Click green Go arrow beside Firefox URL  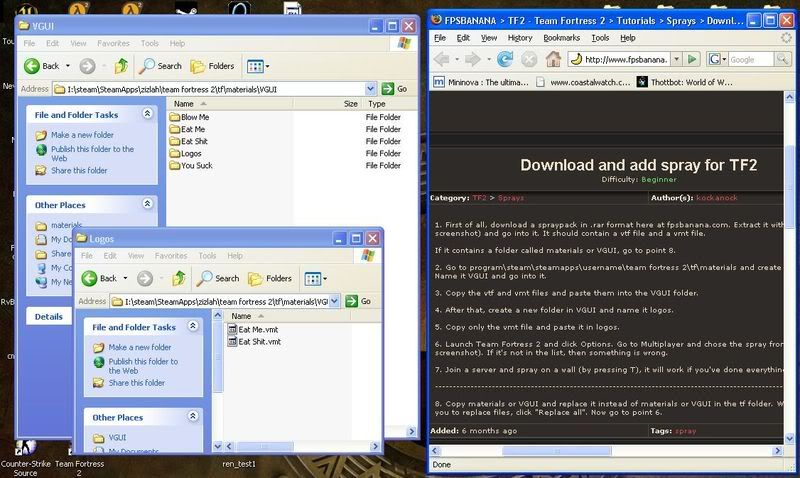(692, 59)
